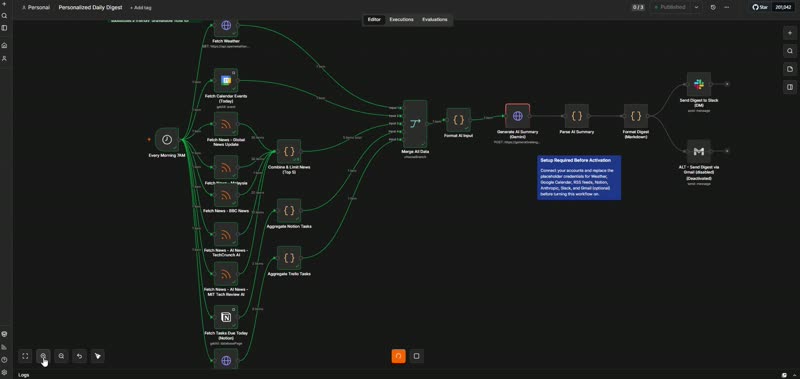Click the zoom in canvas button
This screenshot has width=800, height=379.
(43, 356)
